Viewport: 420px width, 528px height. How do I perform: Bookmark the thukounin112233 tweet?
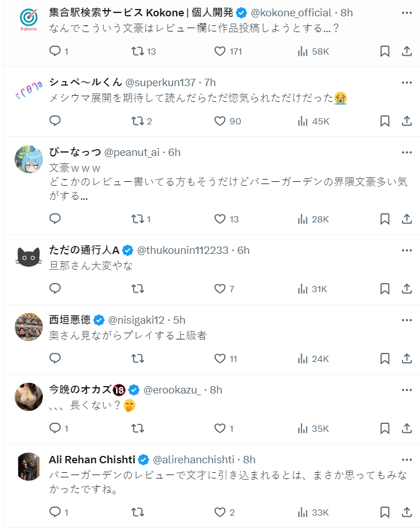pos(385,289)
